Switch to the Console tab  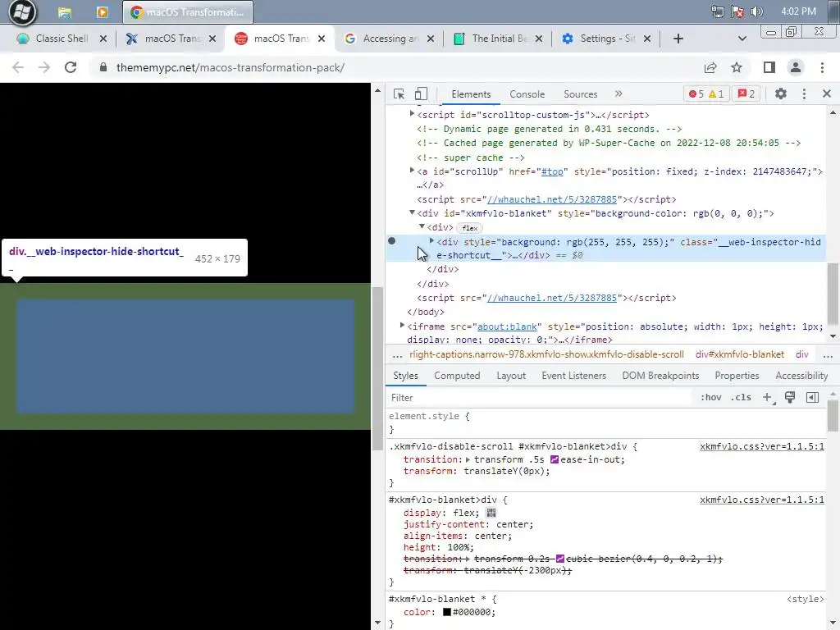pyautogui.click(x=527, y=94)
